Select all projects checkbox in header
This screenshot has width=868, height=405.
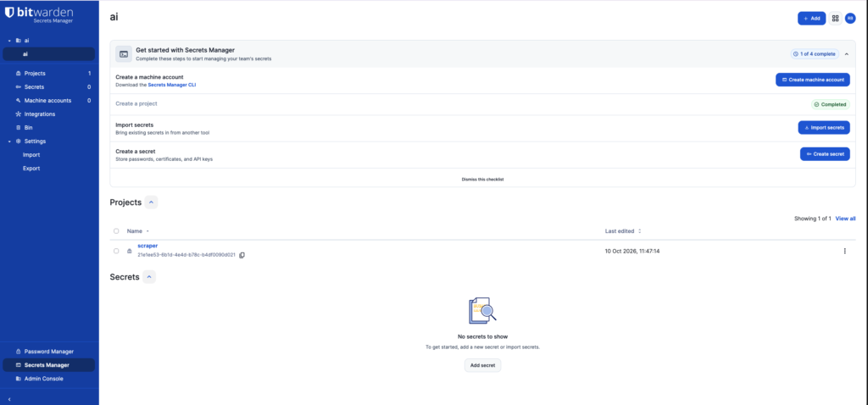[116, 230]
